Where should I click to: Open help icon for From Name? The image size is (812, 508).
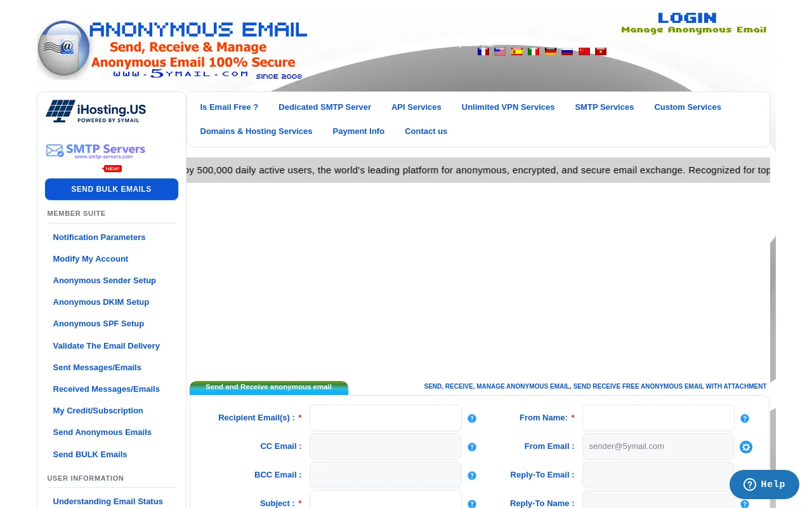745,418
